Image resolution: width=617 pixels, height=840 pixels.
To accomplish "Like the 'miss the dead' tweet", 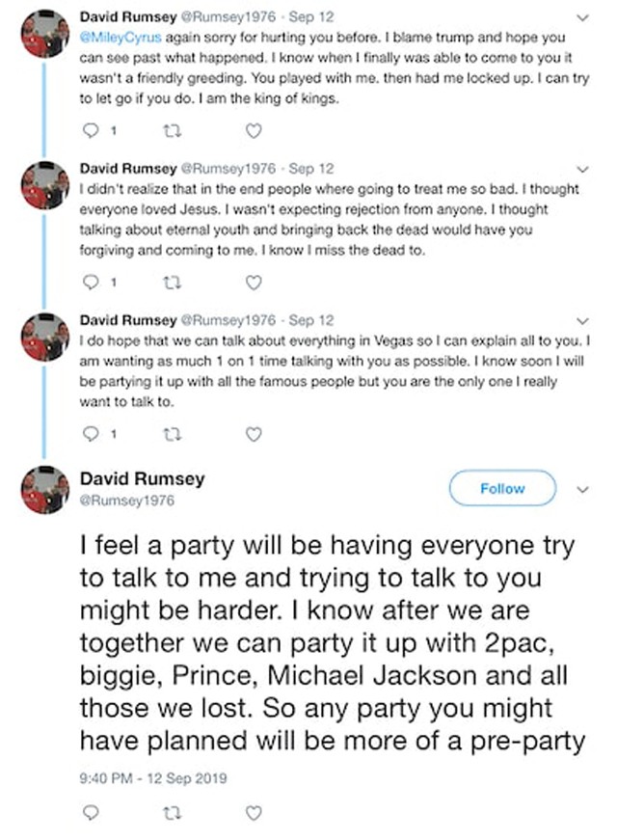I will tap(253, 283).
